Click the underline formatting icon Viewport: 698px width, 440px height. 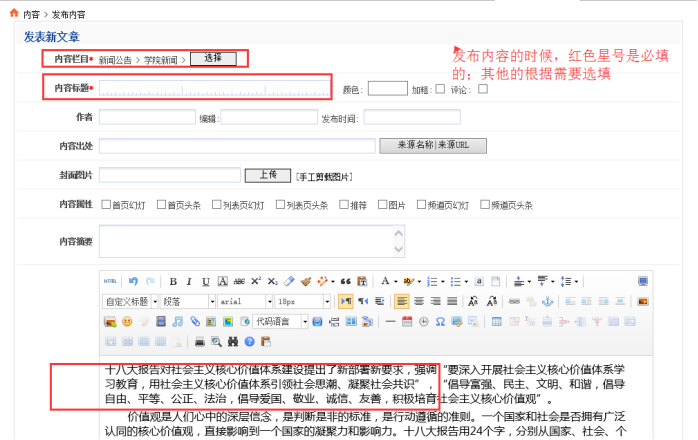coord(204,281)
